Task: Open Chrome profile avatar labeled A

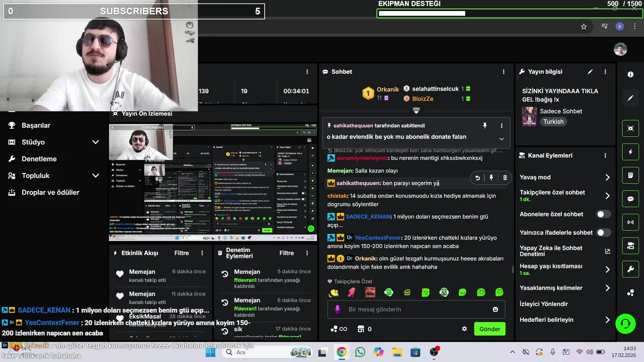Action: tap(620, 27)
